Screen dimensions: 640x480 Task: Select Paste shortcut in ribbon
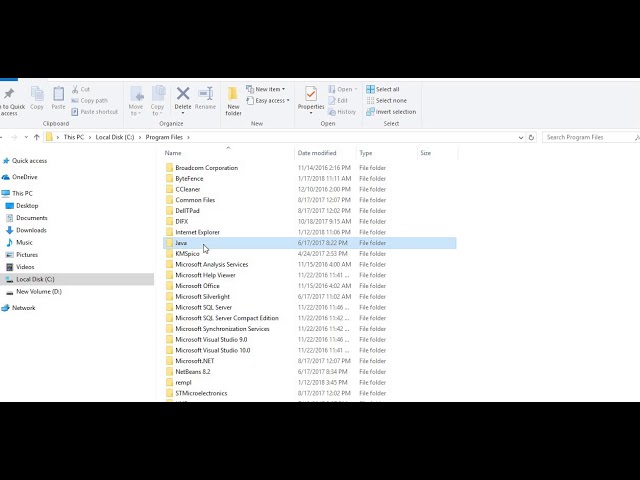(x=95, y=111)
